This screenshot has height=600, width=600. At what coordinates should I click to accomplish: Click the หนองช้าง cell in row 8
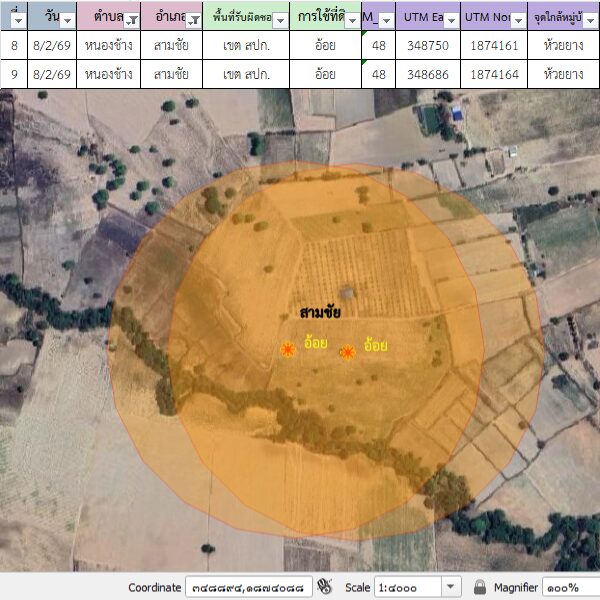[110, 46]
